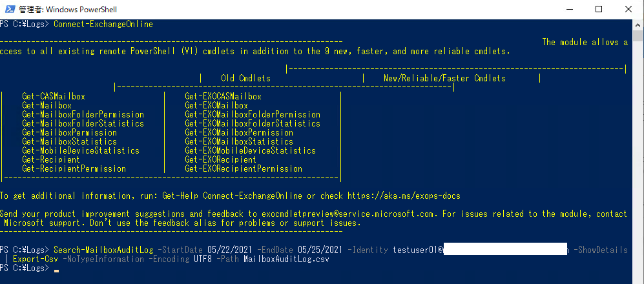The height and width of the screenshot is (284, 644).
Task: Click Get-CASMailbox in Old Cmdlets column
Action: (53, 96)
